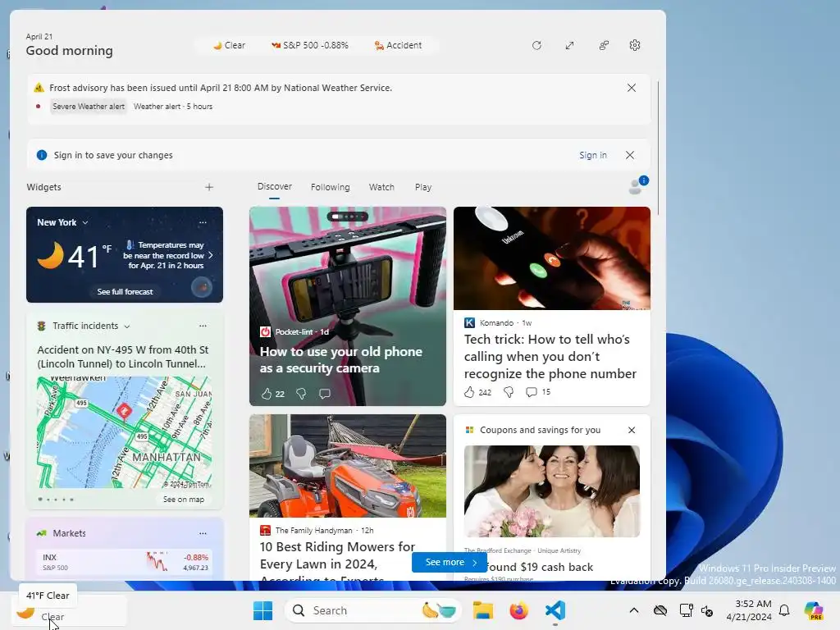
Task: Open OneDrive cloud tray icon
Action: click(x=660, y=610)
